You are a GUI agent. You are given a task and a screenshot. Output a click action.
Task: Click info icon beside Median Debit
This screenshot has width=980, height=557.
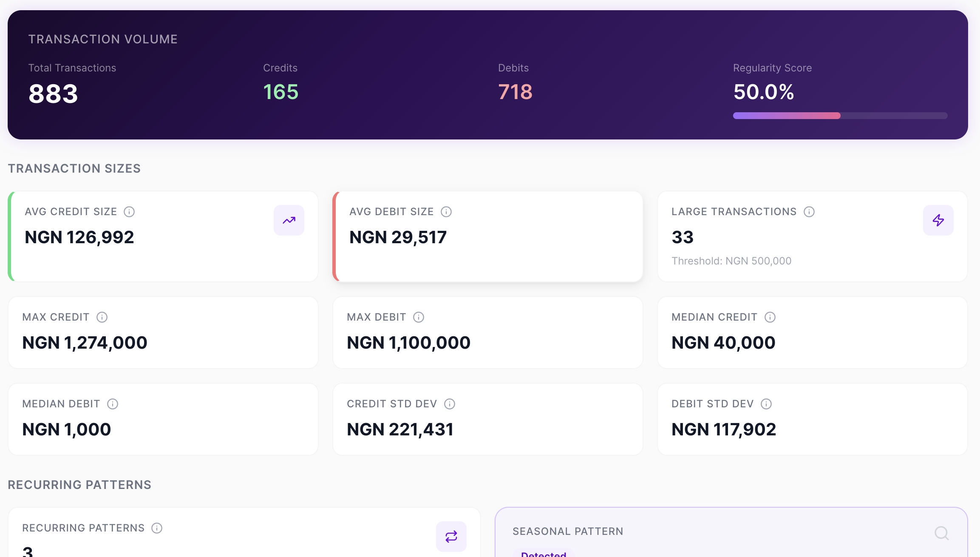[113, 404]
